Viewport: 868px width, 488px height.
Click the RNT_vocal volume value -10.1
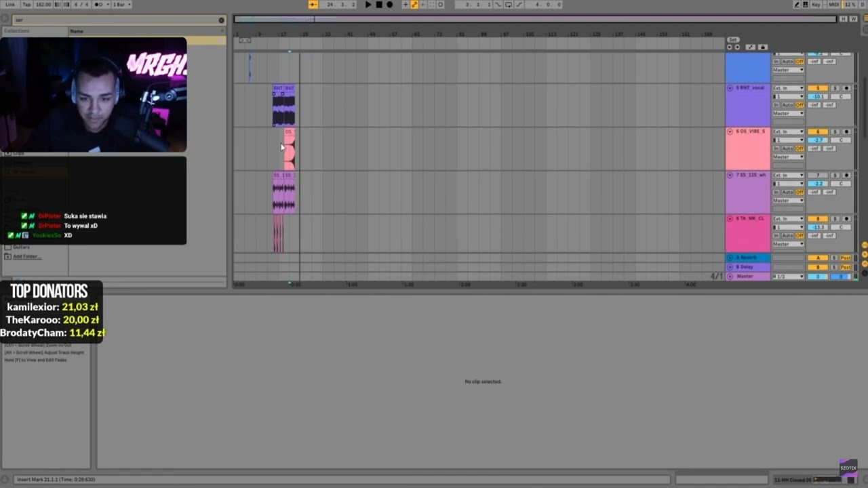tap(818, 96)
